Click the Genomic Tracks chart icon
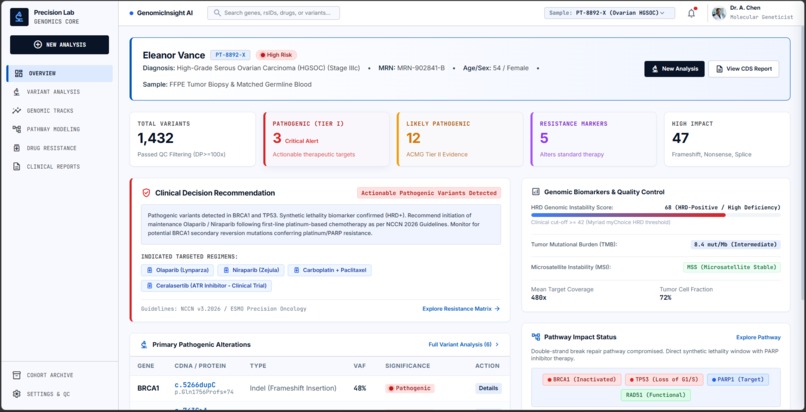806x412 pixels. [17, 110]
